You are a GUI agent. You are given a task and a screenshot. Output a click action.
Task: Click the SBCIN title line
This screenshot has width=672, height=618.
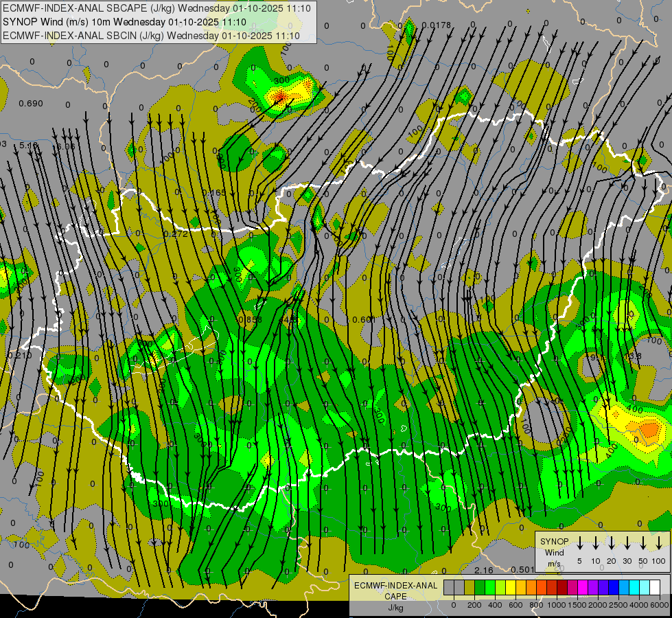pos(152,36)
